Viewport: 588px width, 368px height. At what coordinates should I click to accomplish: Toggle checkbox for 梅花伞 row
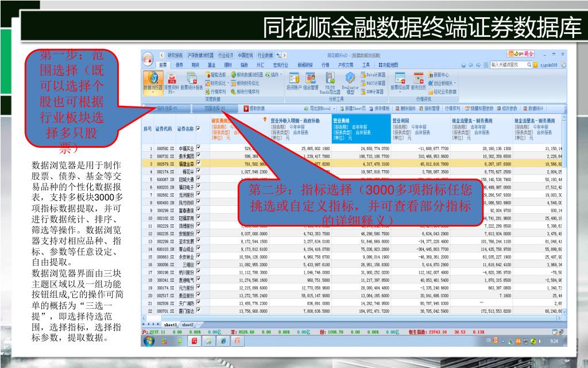(x=198, y=171)
